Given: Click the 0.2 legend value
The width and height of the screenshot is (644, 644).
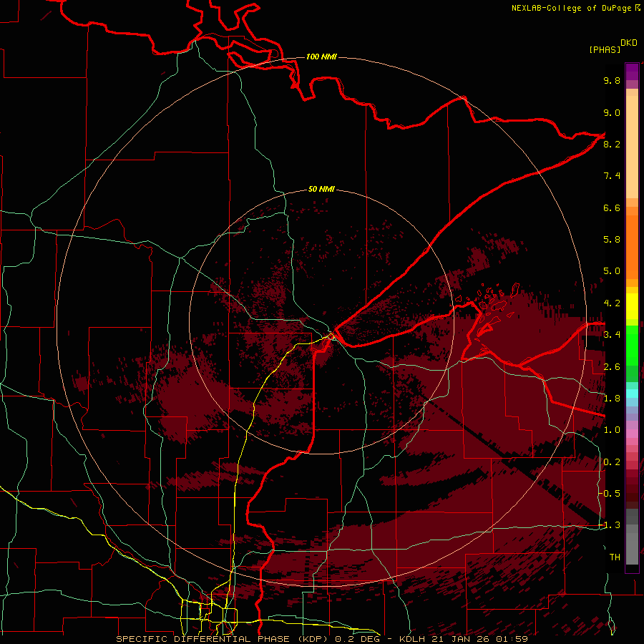Looking at the screenshot, I should pos(612,462).
